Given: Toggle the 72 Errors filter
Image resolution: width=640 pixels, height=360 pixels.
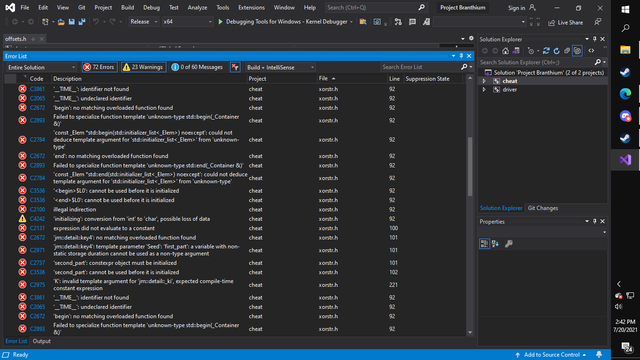Looking at the screenshot, I should click(100, 67).
